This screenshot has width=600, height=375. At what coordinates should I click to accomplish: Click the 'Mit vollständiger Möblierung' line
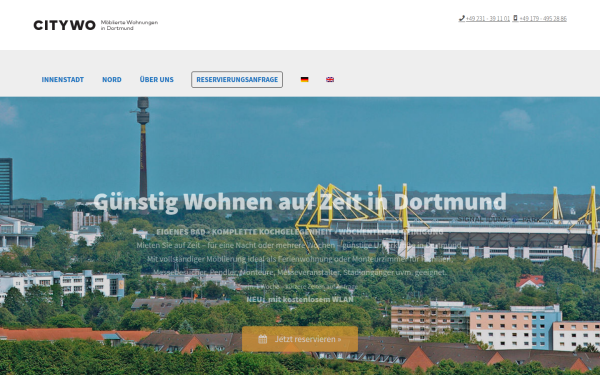[x=299, y=259]
